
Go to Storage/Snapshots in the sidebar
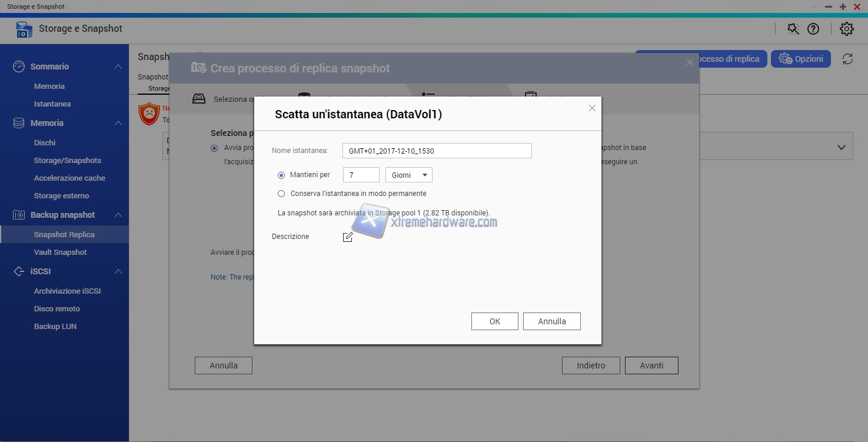click(67, 160)
